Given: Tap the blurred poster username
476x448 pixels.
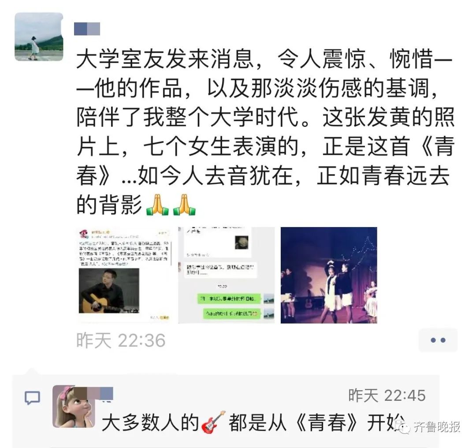Looking at the screenshot, I should tap(87, 29).
